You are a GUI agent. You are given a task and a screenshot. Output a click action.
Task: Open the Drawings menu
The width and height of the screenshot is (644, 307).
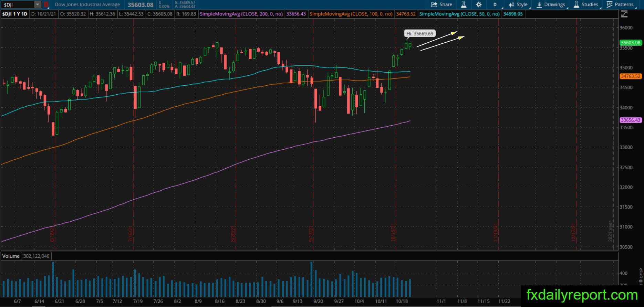[551, 4]
